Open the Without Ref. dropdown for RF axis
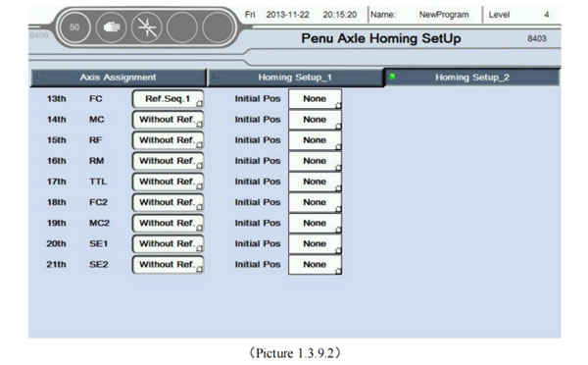The width and height of the screenshot is (588, 365). (168, 140)
